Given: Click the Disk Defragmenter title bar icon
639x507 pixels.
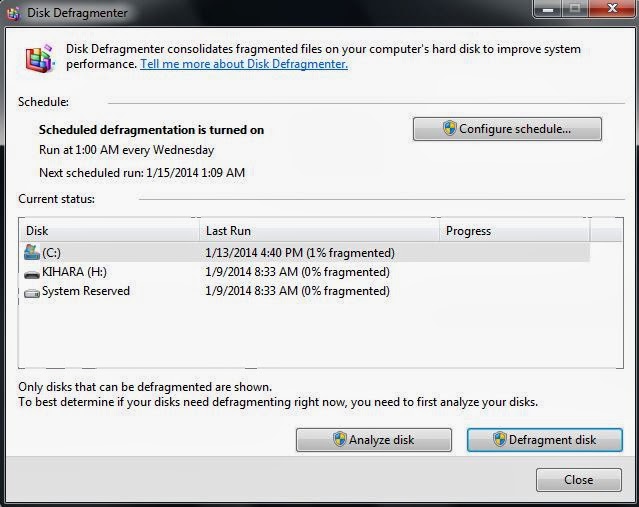Looking at the screenshot, I should [x=13, y=13].
